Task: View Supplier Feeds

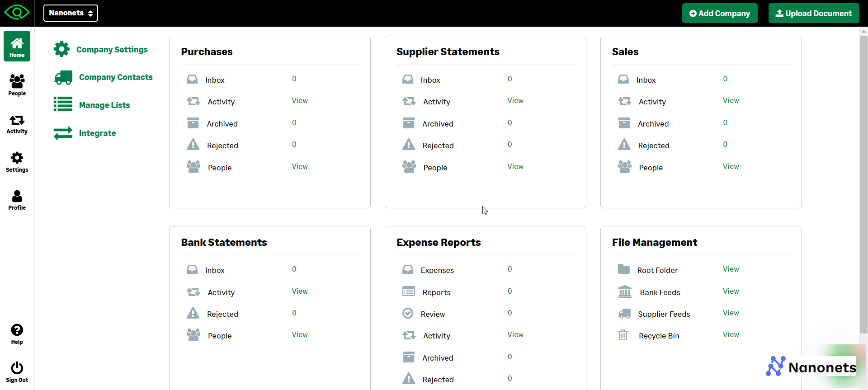Action: tap(731, 313)
